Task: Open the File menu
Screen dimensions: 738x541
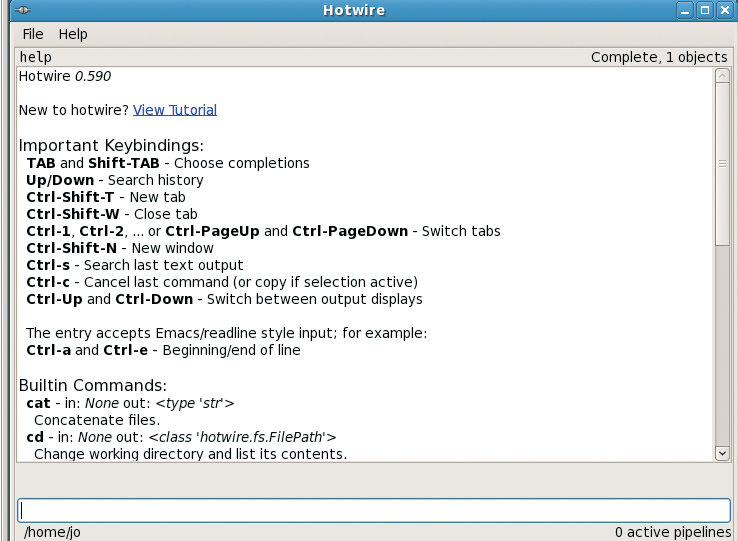Action: (x=33, y=34)
